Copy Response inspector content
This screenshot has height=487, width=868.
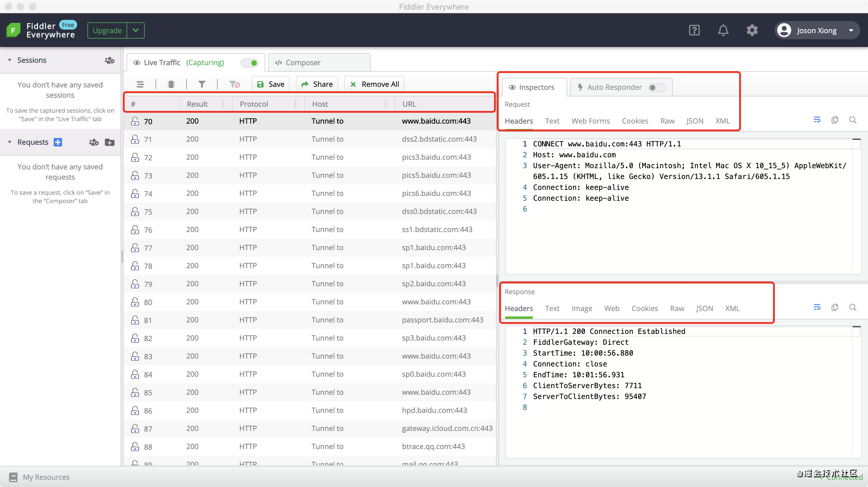[835, 307]
